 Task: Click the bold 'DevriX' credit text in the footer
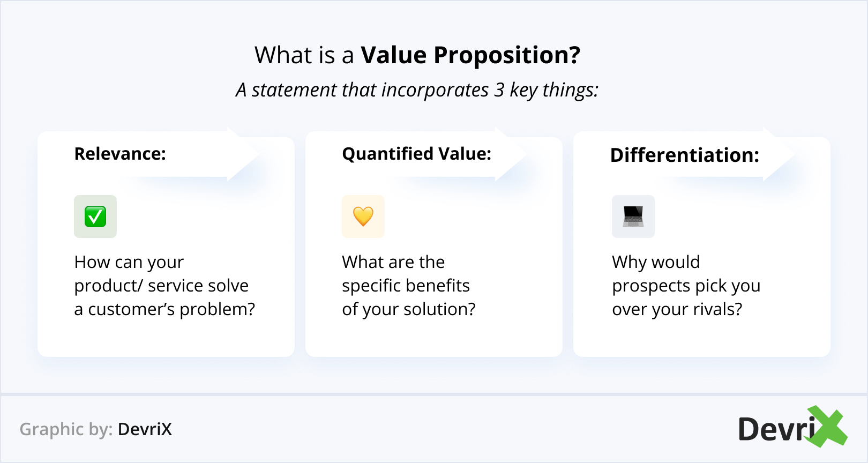145,429
